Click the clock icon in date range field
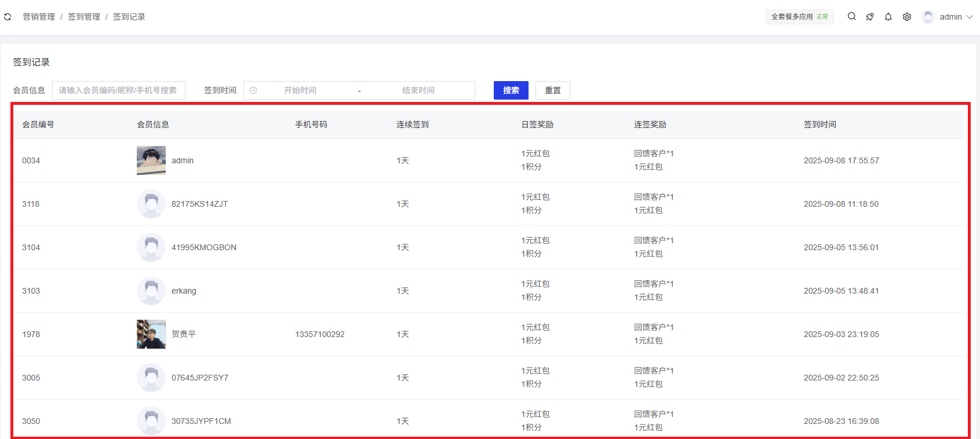The image size is (980, 439). (253, 90)
